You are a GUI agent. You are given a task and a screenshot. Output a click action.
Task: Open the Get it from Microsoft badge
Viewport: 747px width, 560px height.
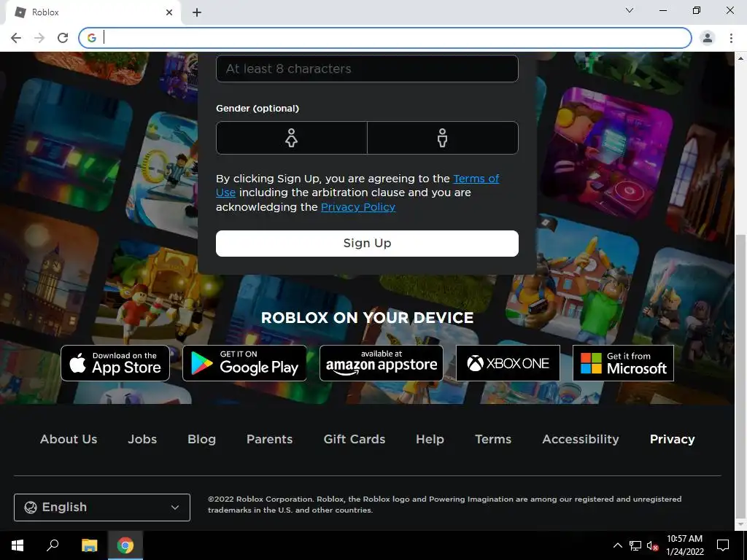click(623, 363)
